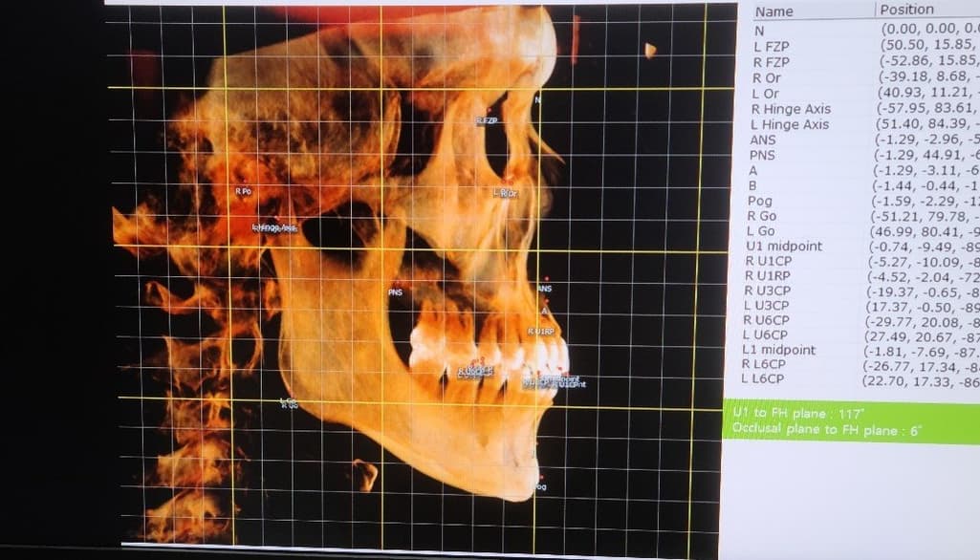The height and width of the screenshot is (560, 980).
Task: Select the U1 midpoint row
Action: pyautogui.click(x=784, y=247)
